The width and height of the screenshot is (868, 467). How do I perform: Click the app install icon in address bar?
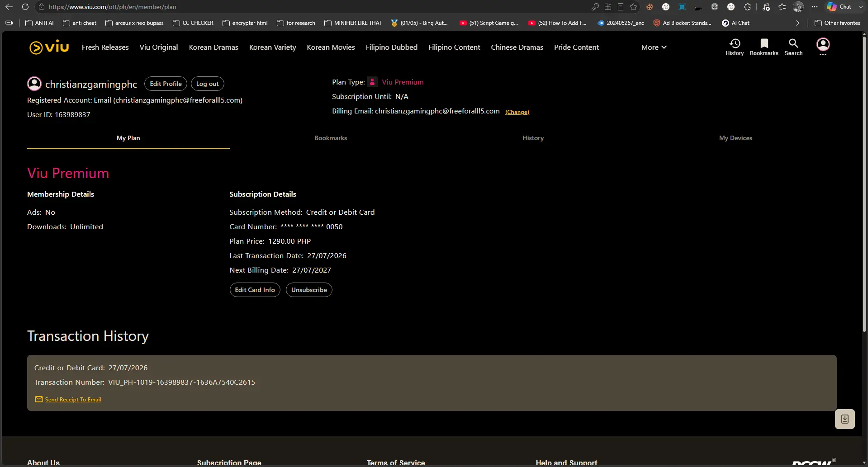(608, 7)
